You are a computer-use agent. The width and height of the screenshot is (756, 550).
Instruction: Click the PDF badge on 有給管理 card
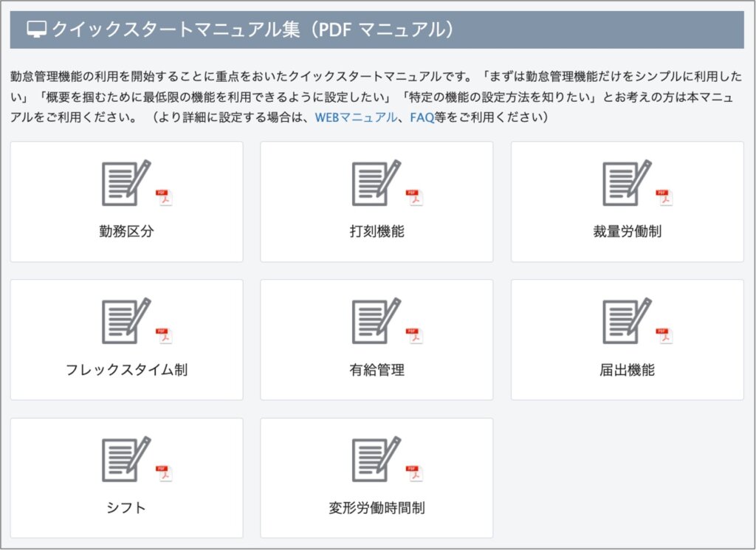[414, 335]
